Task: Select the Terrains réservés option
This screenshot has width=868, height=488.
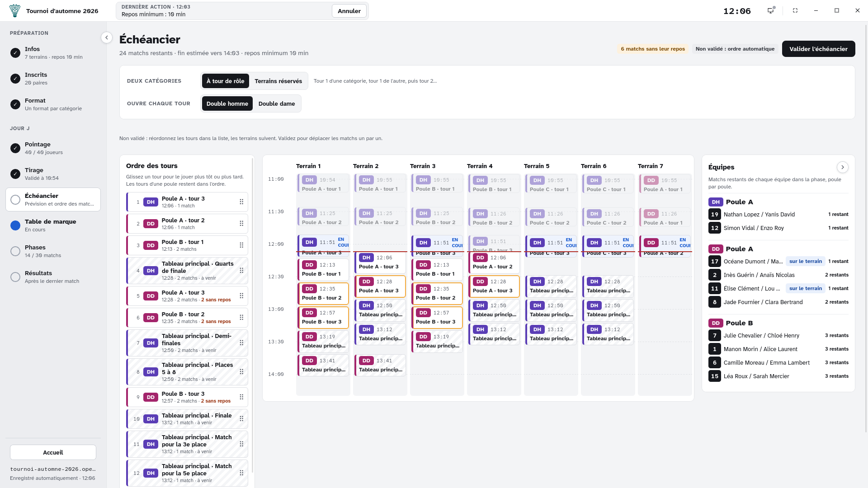Action: 278,81
